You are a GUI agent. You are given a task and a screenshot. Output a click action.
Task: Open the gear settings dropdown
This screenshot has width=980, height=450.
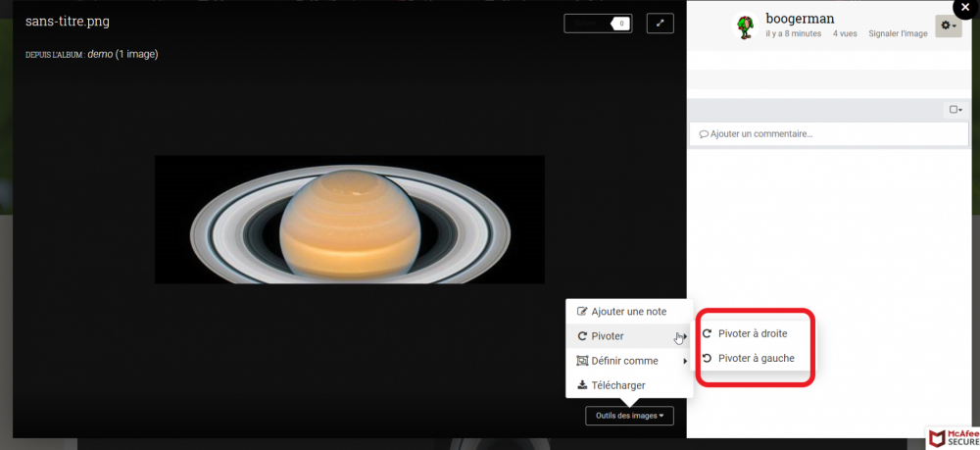(x=948, y=25)
